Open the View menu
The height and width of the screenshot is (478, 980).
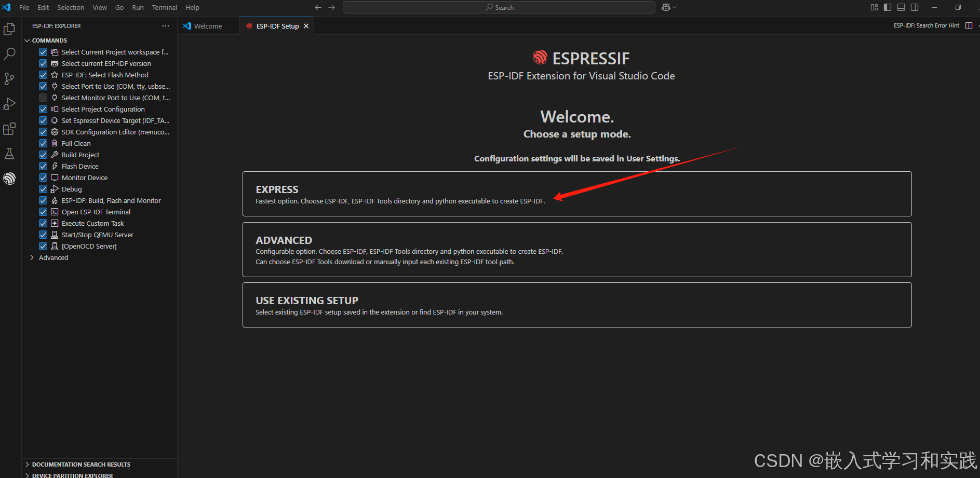pos(100,7)
